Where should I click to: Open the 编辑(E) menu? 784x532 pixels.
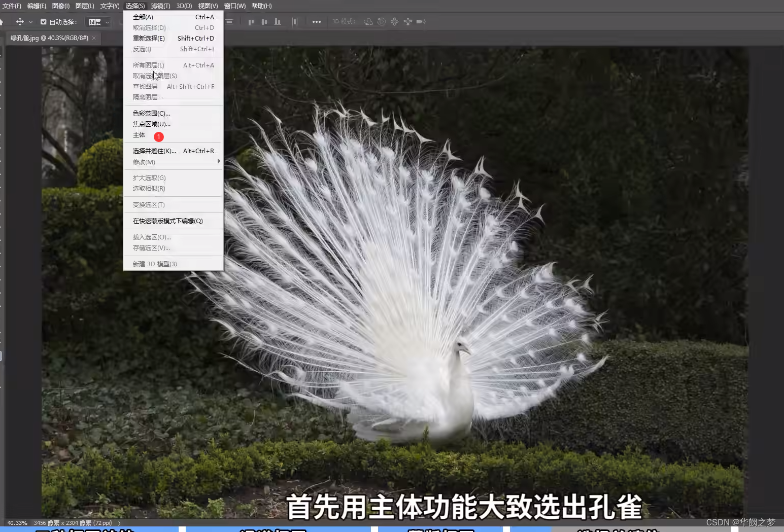pos(37,6)
